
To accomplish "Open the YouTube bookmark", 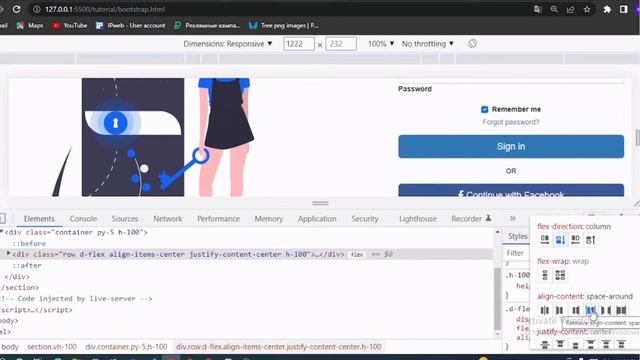I will 69,25.
